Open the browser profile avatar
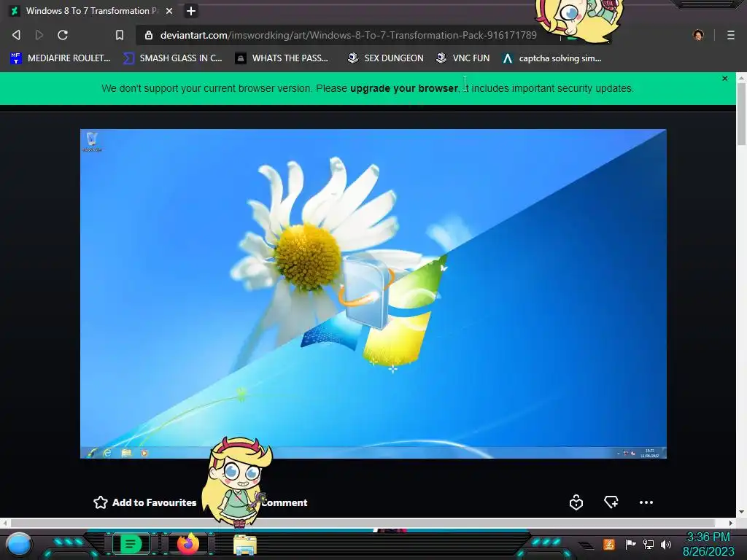747x560 pixels. coord(698,35)
